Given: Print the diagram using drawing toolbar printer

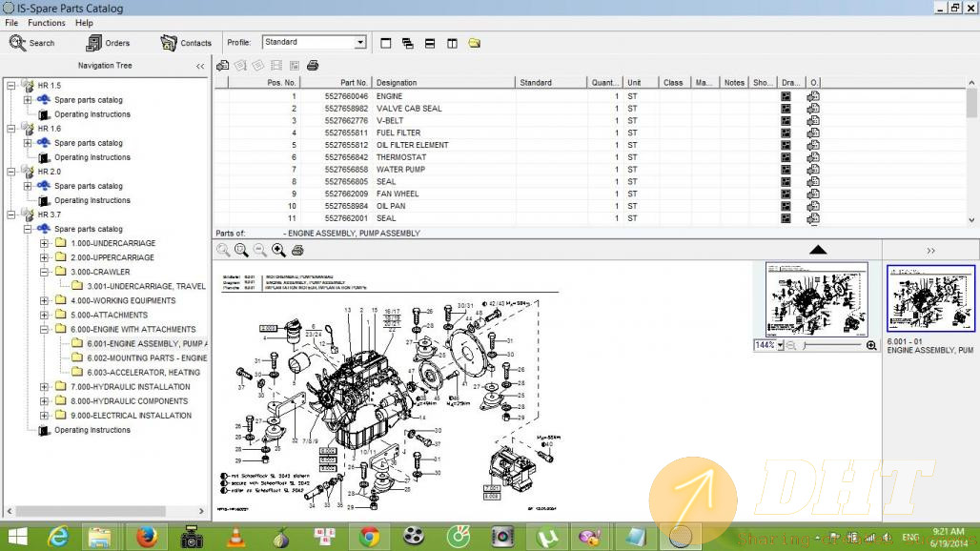Looking at the screenshot, I should pos(297,250).
